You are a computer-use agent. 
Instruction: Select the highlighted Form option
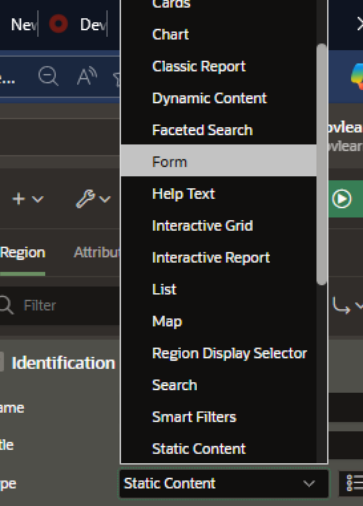pos(218,160)
